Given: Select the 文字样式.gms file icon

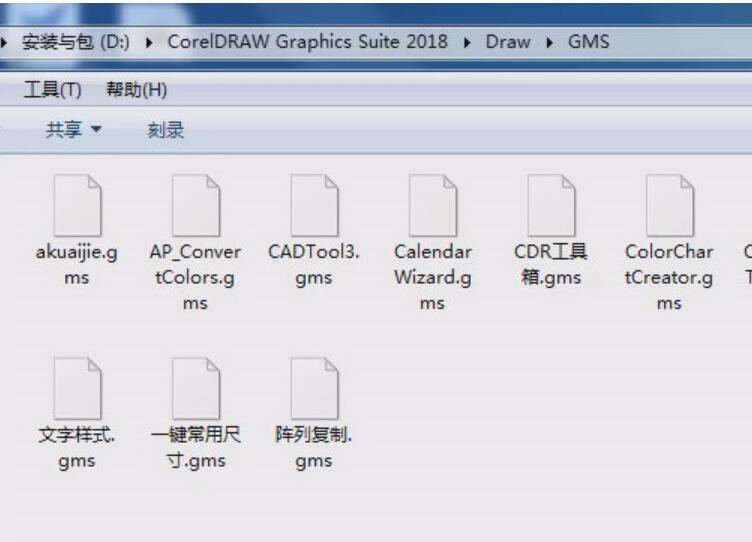Looking at the screenshot, I should coord(78,389).
